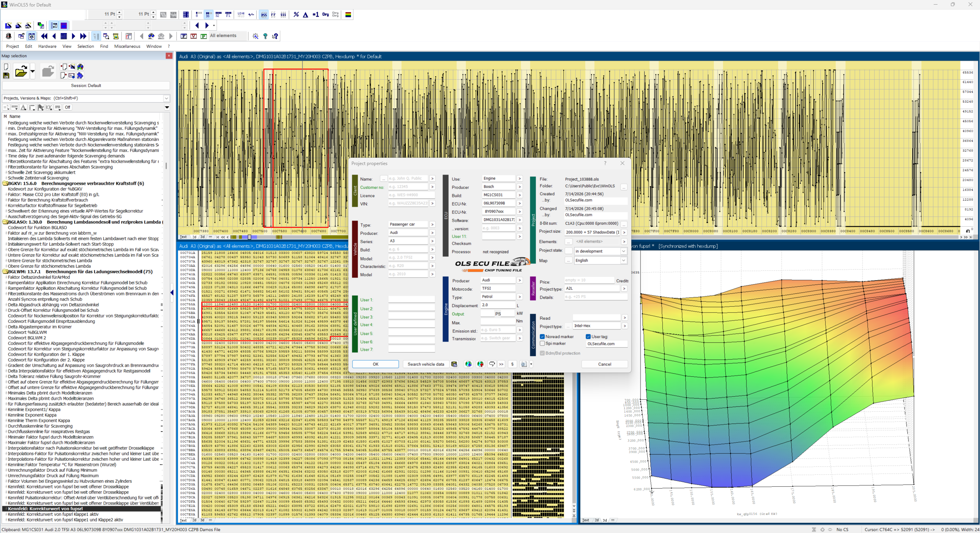Open the Edit menu

[29, 46]
